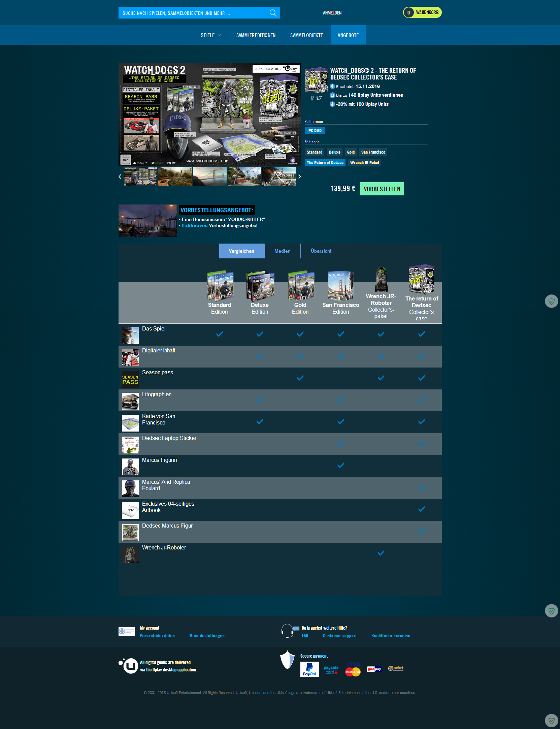Switch to the Medien tab
This screenshot has width=560, height=729.
coord(282,251)
